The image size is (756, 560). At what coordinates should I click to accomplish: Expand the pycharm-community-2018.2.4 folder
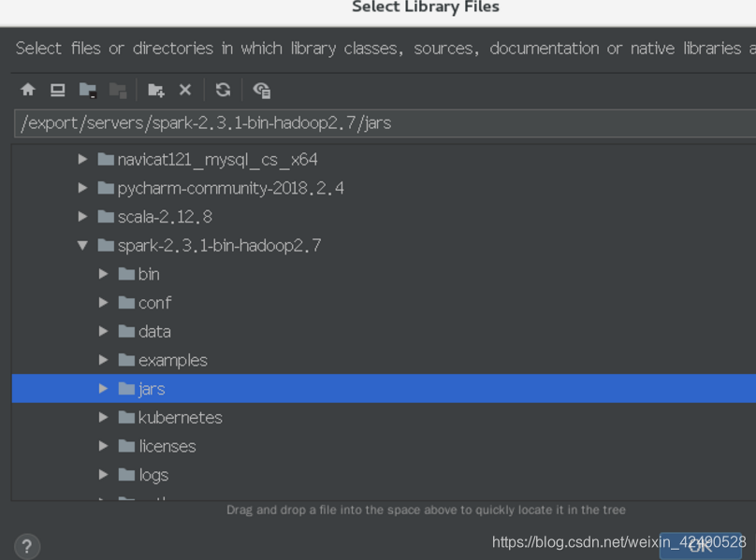click(82, 188)
